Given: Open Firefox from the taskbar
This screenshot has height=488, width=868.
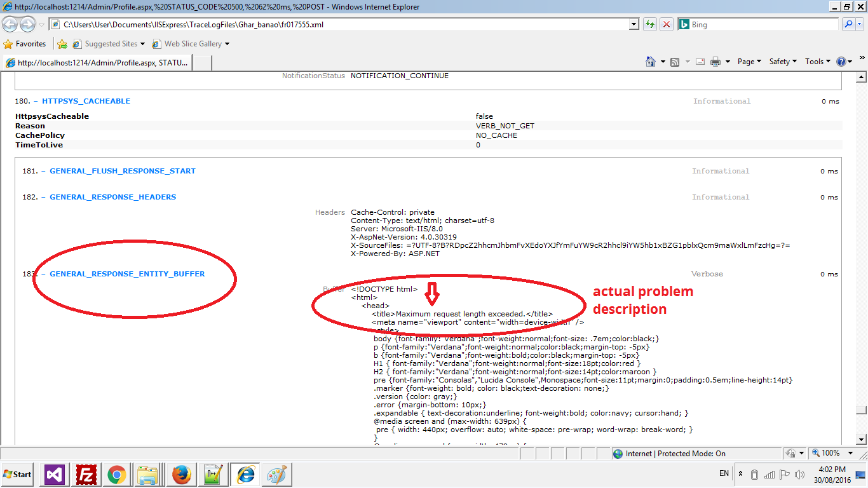Looking at the screenshot, I should point(181,474).
